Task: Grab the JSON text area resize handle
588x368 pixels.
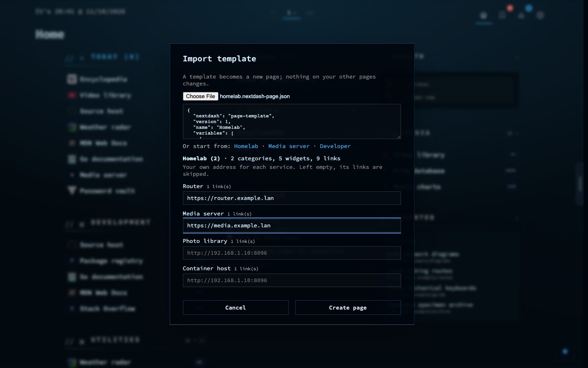Action: pos(398,136)
